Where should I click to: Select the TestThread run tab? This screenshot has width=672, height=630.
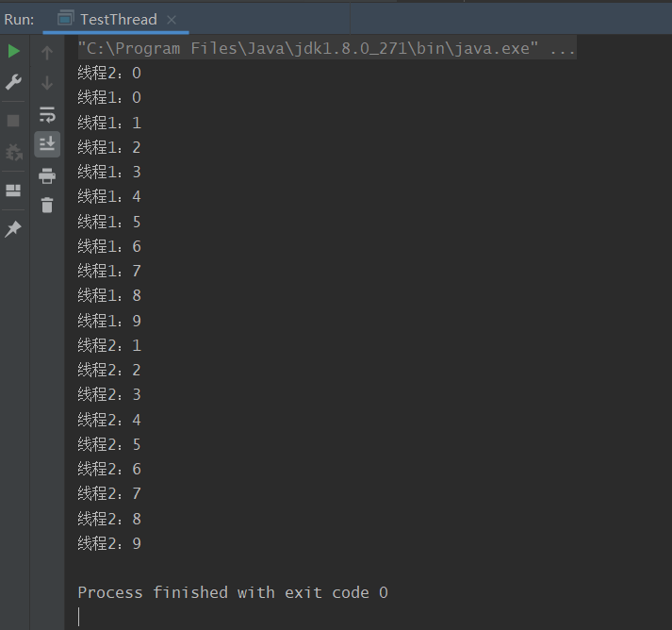[116, 19]
